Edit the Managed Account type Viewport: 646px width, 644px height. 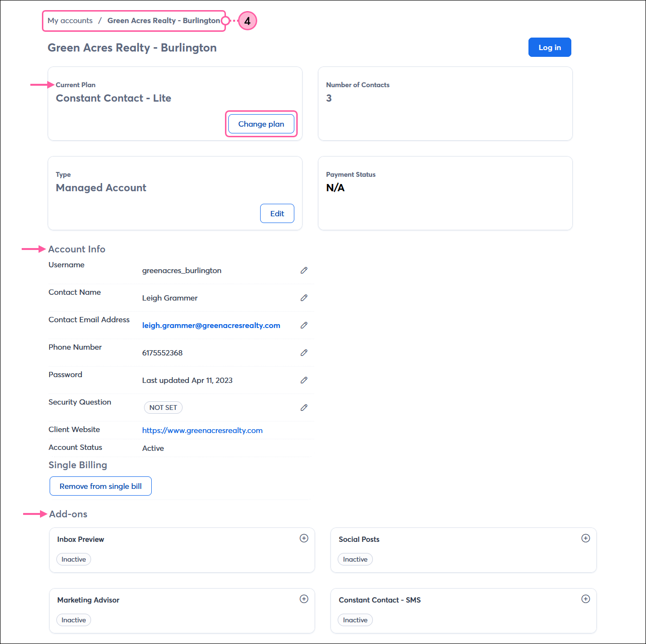[277, 213]
